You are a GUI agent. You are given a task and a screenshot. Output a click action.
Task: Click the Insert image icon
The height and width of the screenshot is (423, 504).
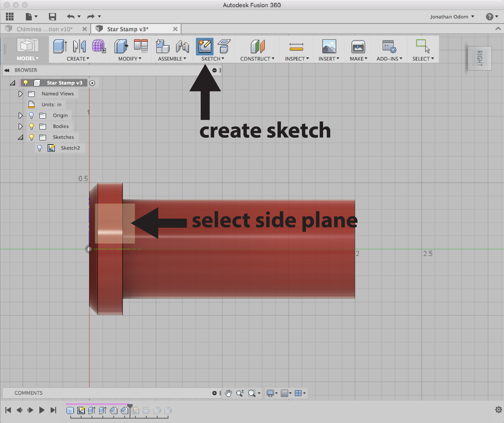[x=329, y=46]
